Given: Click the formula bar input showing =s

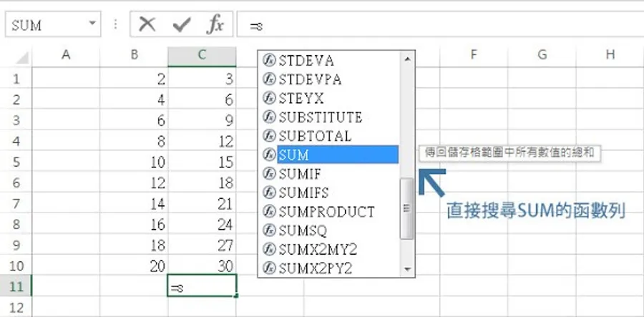Looking at the screenshot, I should point(440,24).
